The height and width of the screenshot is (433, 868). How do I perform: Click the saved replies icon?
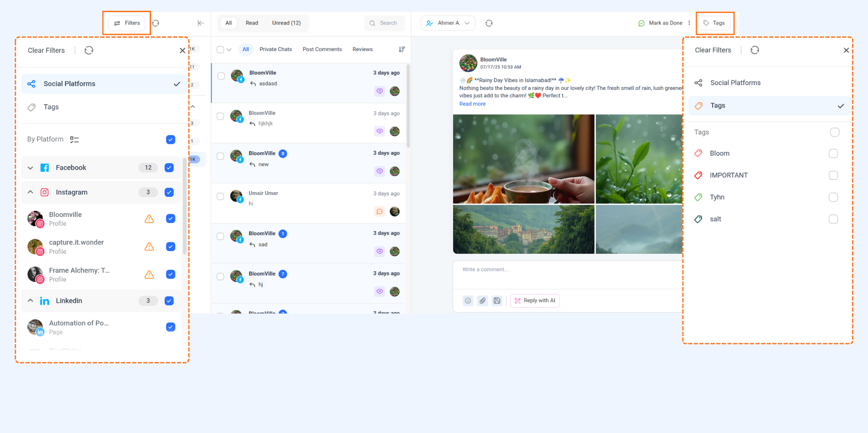coord(497,301)
